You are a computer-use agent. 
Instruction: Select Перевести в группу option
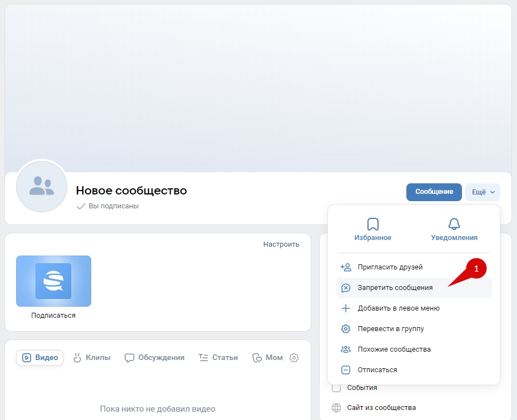390,329
